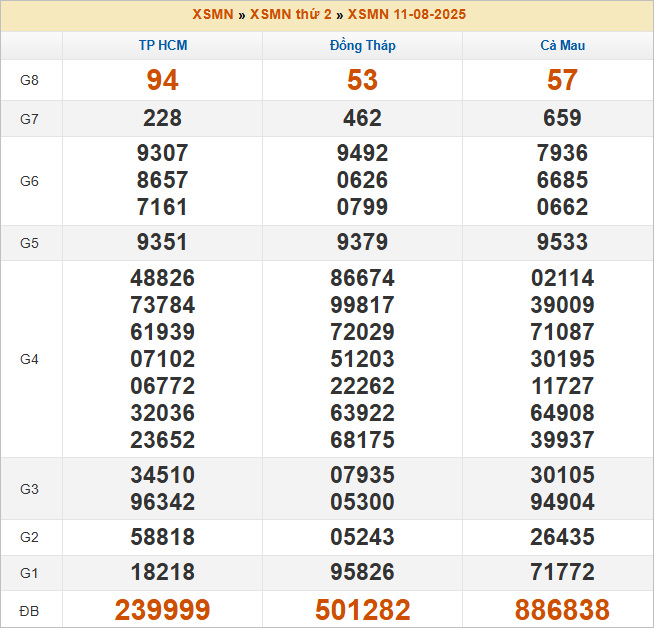Click the Đồng Tháp special prize 501282

pyautogui.click(x=362, y=610)
